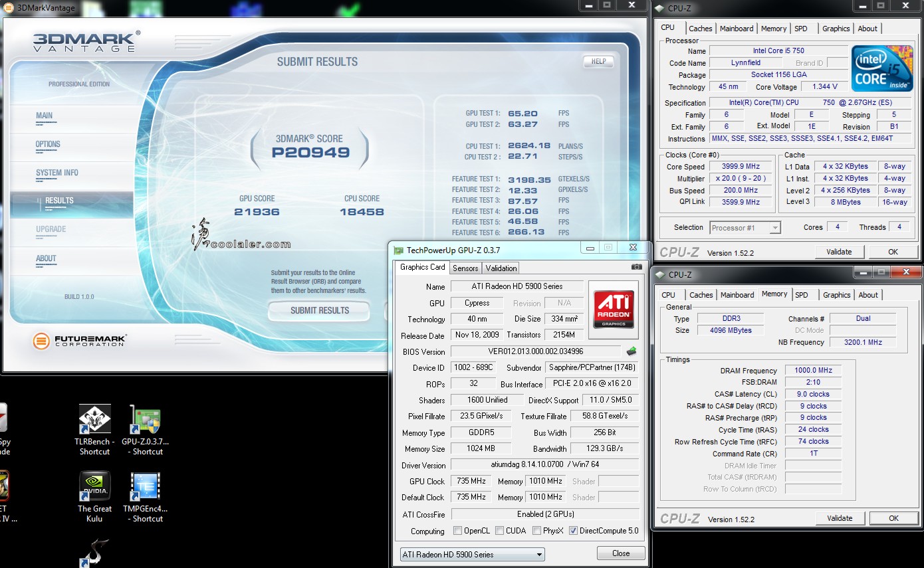Click the GPU score value 21936
This screenshot has width=924, height=568.
click(x=257, y=211)
